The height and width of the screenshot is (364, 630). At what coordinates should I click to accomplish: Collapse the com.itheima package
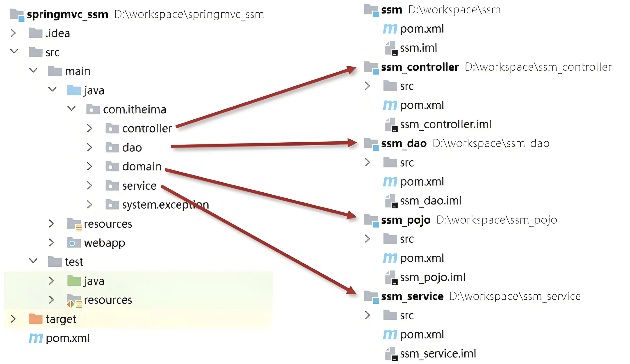[x=71, y=108]
